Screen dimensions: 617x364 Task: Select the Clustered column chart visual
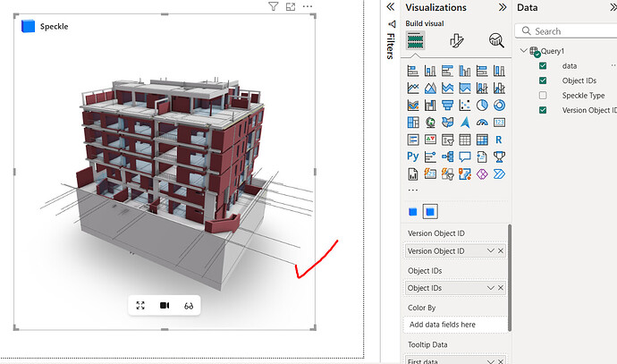[465, 71]
